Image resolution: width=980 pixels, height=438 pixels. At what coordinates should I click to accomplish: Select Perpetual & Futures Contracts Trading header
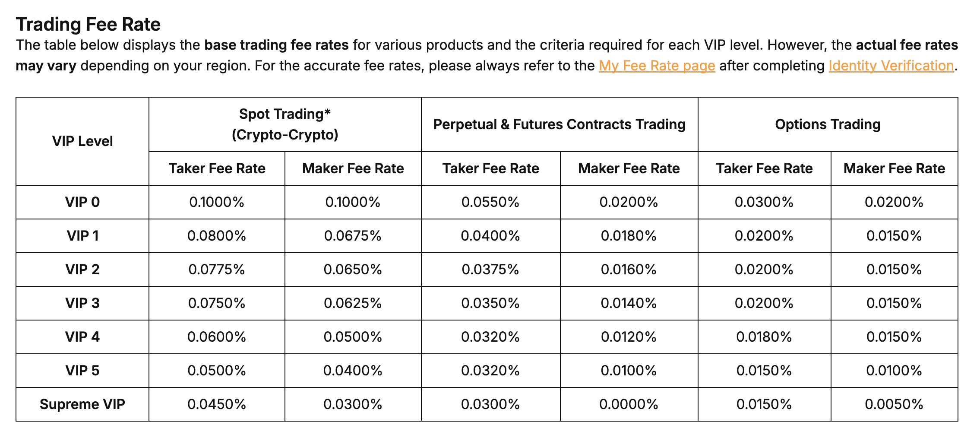tap(559, 124)
